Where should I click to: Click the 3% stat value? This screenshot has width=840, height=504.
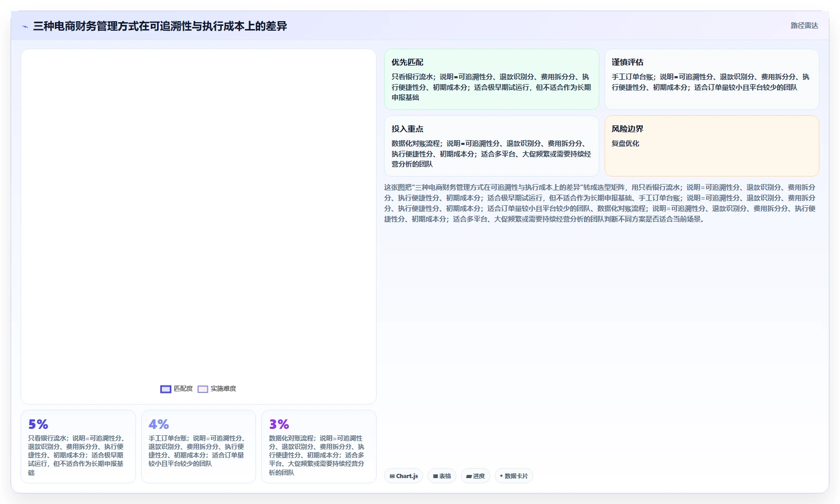[x=279, y=425]
